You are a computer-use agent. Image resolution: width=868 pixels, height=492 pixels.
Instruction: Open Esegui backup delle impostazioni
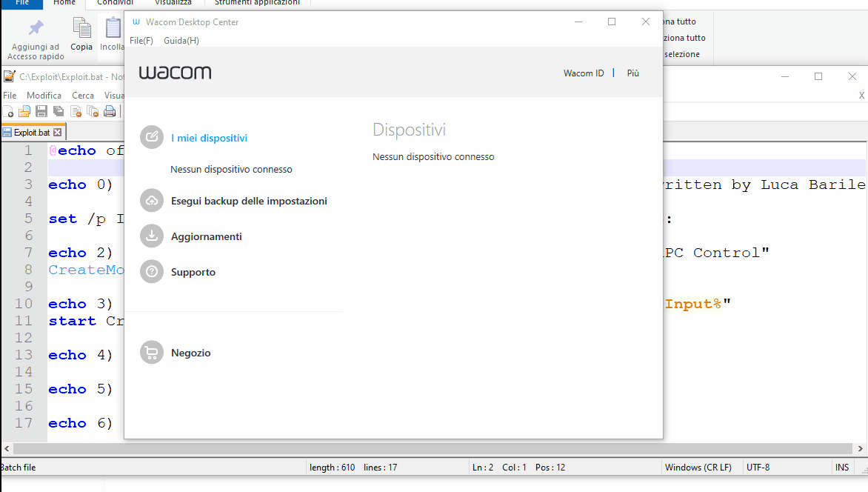coord(249,201)
